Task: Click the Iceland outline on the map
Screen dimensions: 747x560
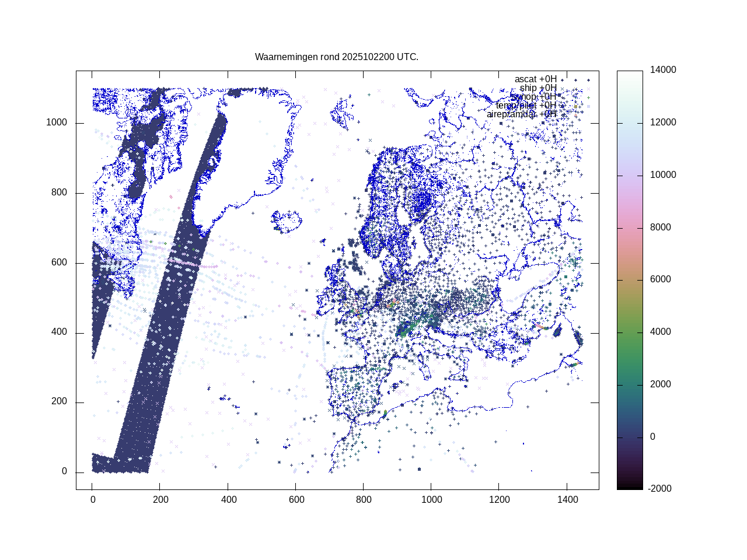Action: [x=286, y=222]
